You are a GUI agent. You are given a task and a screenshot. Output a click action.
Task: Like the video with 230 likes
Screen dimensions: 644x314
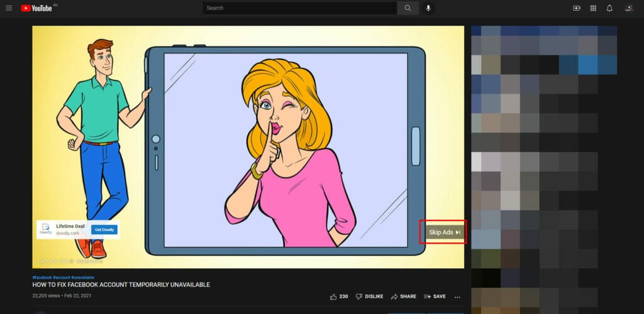pos(339,296)
